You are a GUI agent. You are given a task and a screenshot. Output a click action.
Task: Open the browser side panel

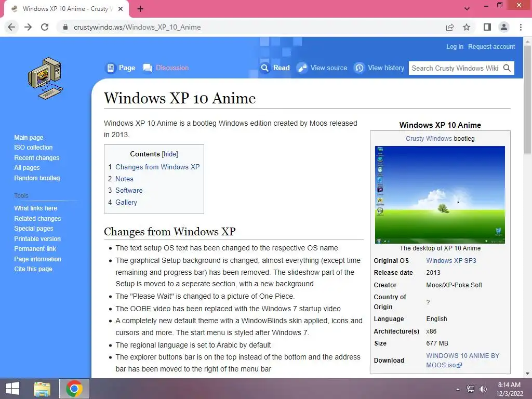(487, 27)
